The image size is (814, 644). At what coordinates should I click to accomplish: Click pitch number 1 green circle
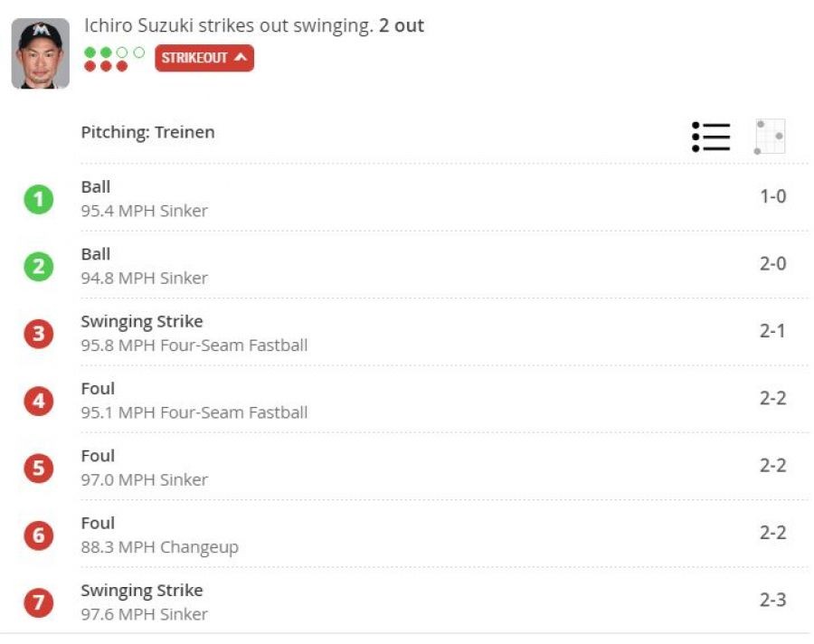point(39,200)
